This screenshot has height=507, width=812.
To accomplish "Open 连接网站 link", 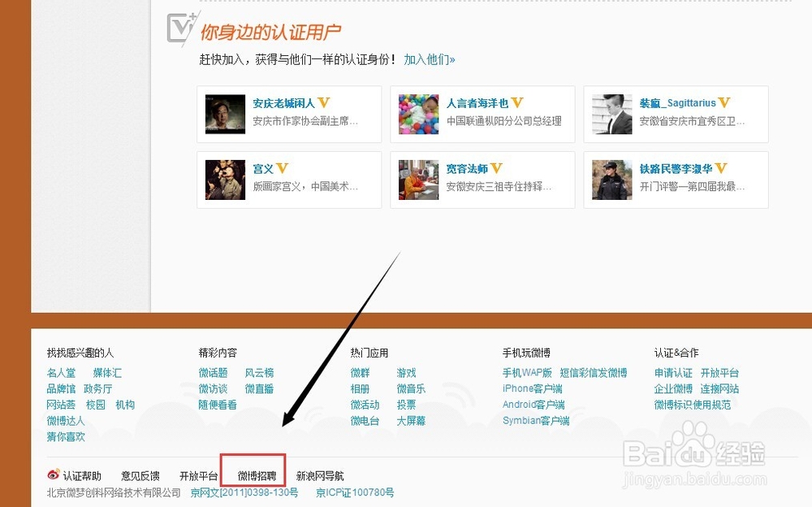I will [719, 389].
